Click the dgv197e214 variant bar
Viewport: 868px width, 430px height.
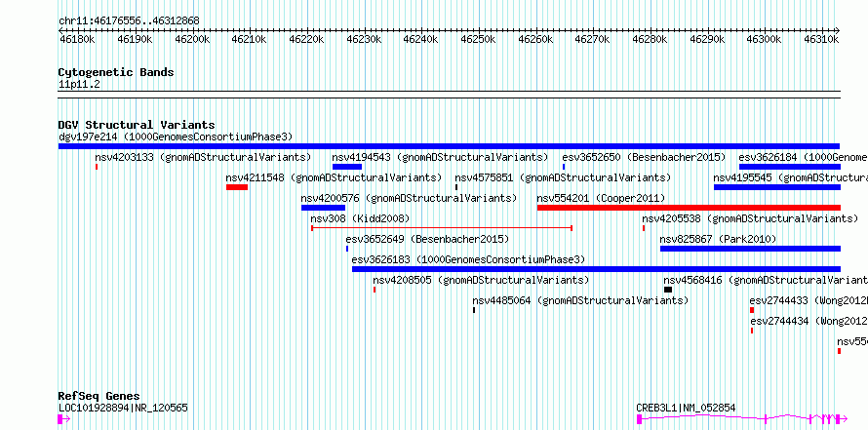[449, 146]
